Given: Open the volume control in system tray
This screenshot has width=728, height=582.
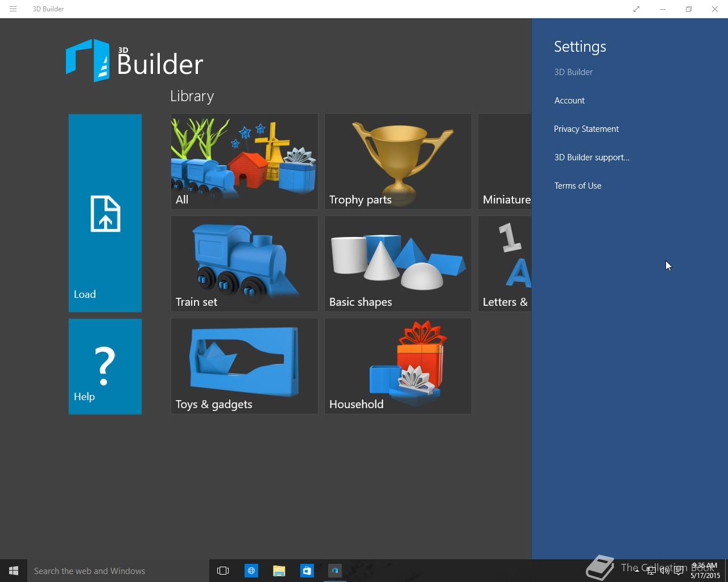Looking at the screenshot, I should pos(664,571).
